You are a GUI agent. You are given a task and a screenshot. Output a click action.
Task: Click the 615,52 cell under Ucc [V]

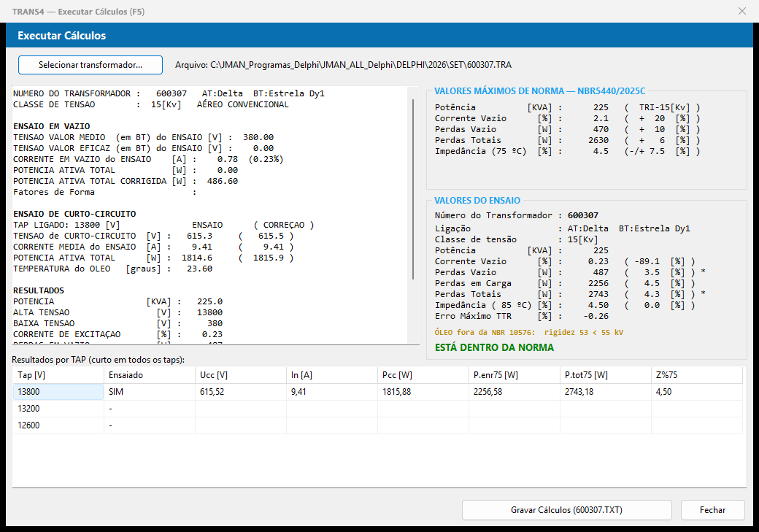(241, 392)
